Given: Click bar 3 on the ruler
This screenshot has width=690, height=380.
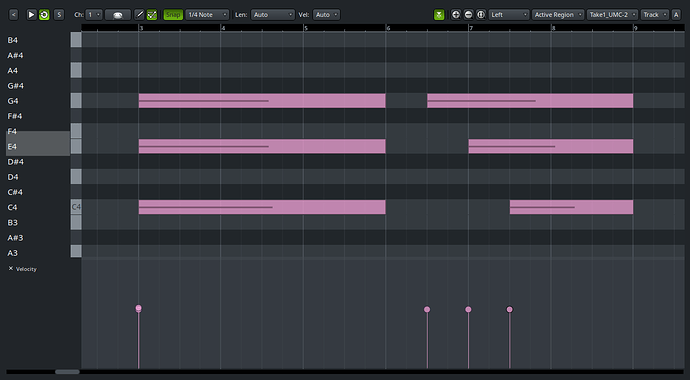Looking at the screenshot, I should click(141, 28).
